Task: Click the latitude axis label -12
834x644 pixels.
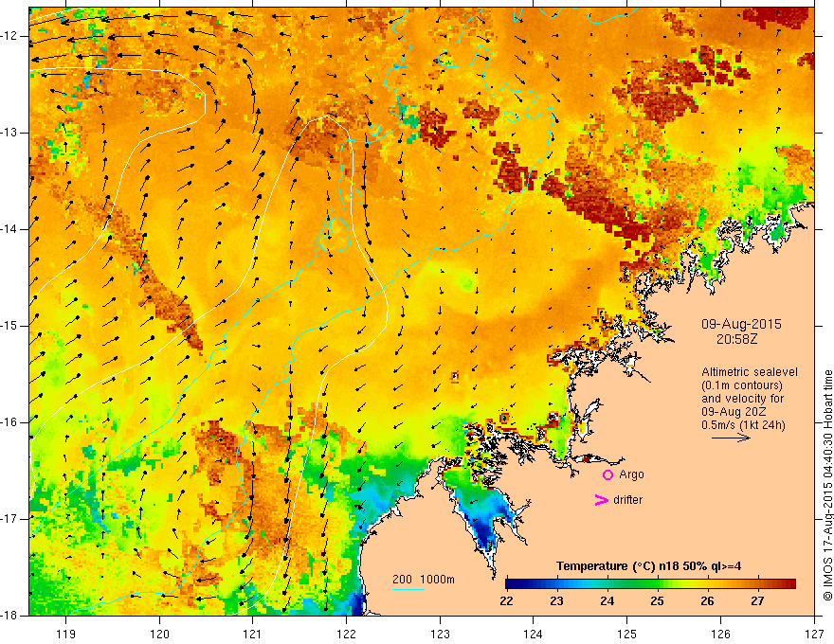Action: point(10,36)
